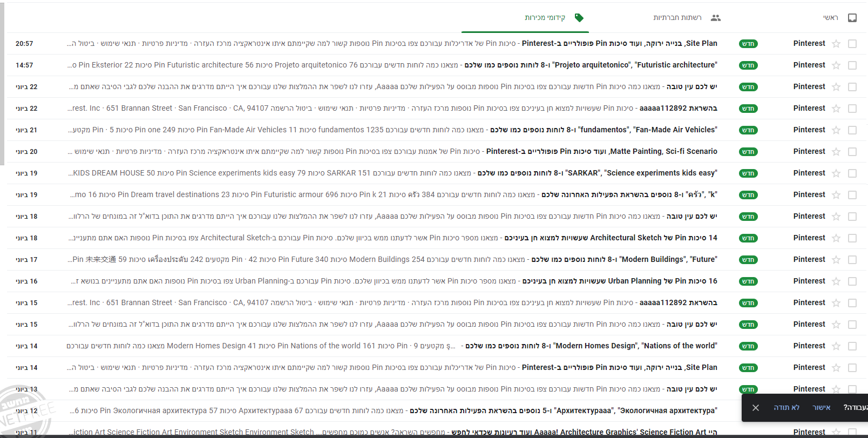Click sender Pinterest on the 17 ביוני row
The image size is (868, 438).
(809, 260)
